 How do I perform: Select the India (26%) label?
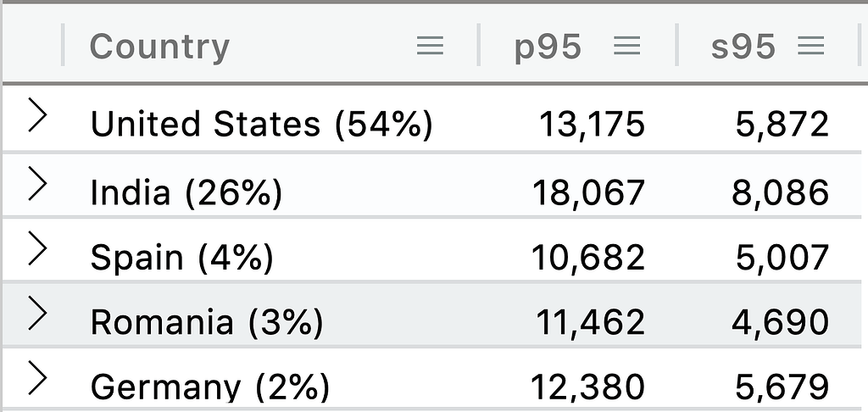click(x=186, y=192)
